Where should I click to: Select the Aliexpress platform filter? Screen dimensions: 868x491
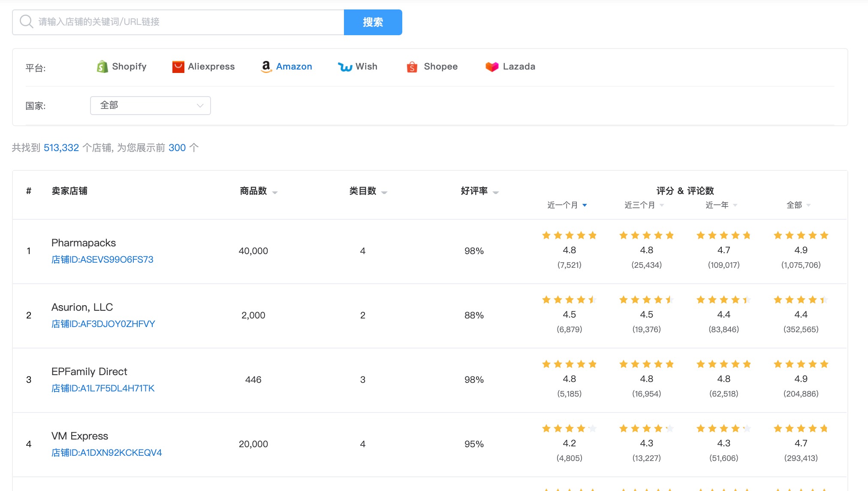pos(203,67)
